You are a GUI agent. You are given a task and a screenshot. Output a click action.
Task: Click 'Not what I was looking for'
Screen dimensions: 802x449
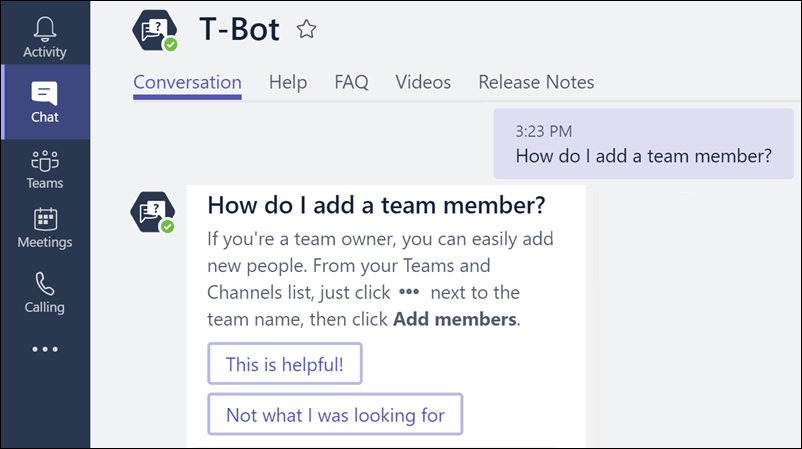(335, 414)
